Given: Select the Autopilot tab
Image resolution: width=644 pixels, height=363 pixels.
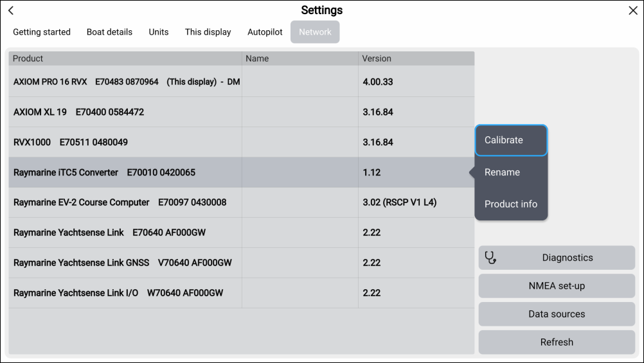Looking at the screenshot, I should point(265,32).
